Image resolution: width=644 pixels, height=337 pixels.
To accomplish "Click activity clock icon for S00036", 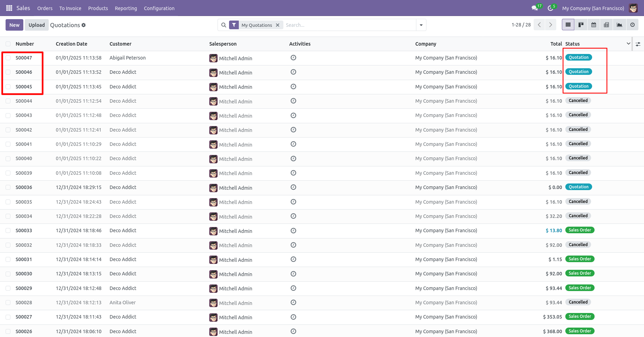I will (x=293, y=187).
